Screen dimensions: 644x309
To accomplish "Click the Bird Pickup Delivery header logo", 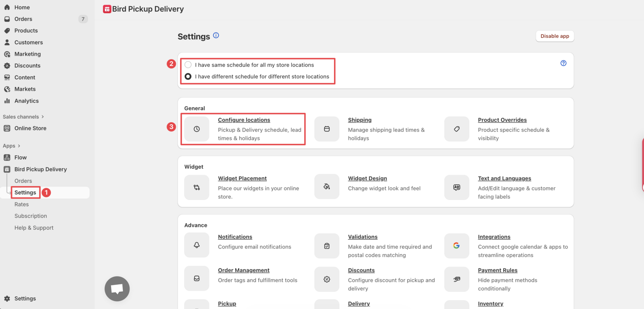I will [107, 9].
